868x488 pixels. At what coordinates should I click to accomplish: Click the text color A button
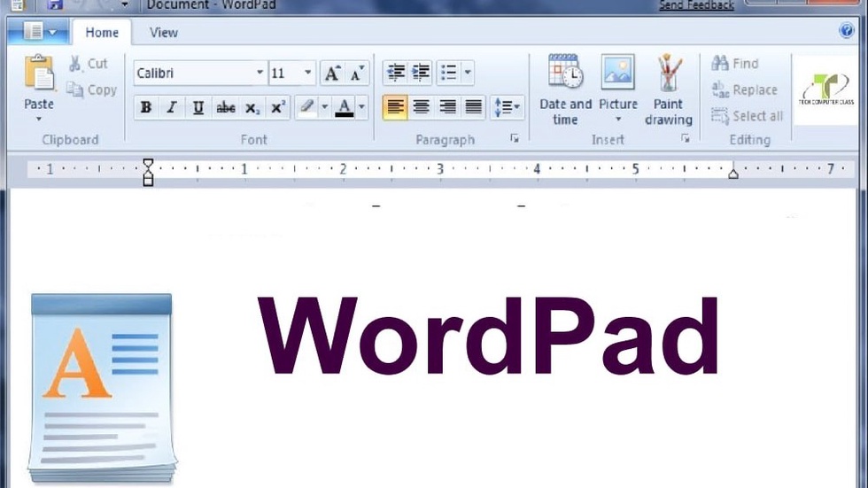(x=344, y=108)
